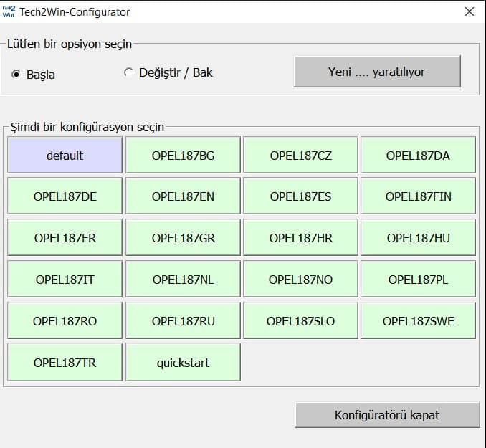The image size is (486, 448).
Task: Click the Tech2Win application icon in title bar
Action: (9, 11)
